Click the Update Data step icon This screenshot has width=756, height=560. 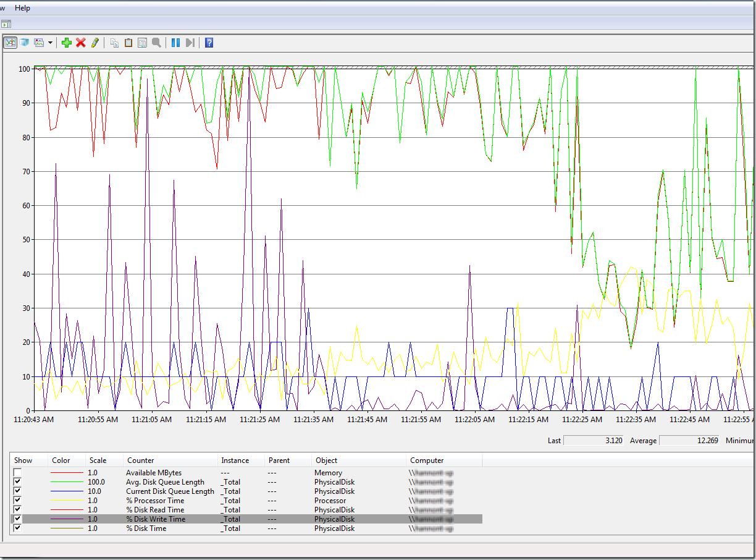(x=190, y=43)
